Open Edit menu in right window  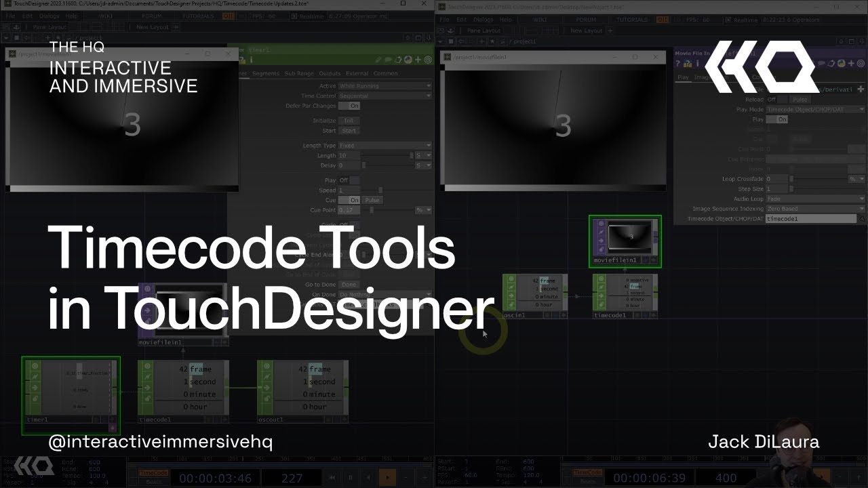click(461, 20)
